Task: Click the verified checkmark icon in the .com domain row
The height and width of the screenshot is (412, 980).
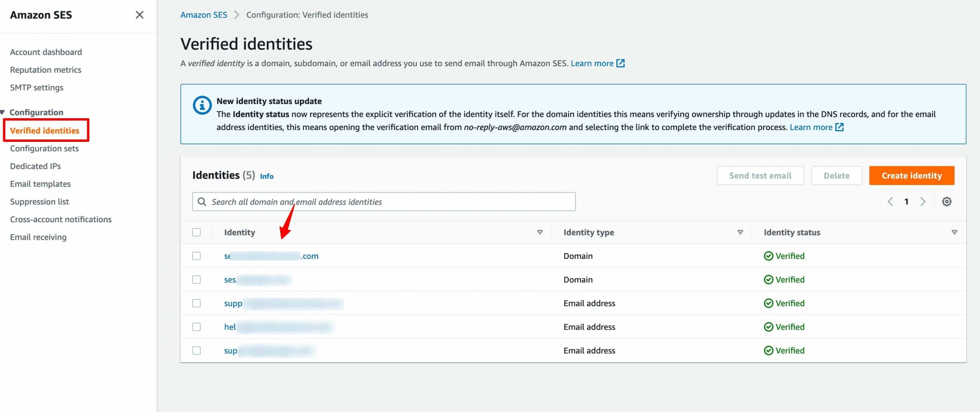Action: click(x=768, y=256)
